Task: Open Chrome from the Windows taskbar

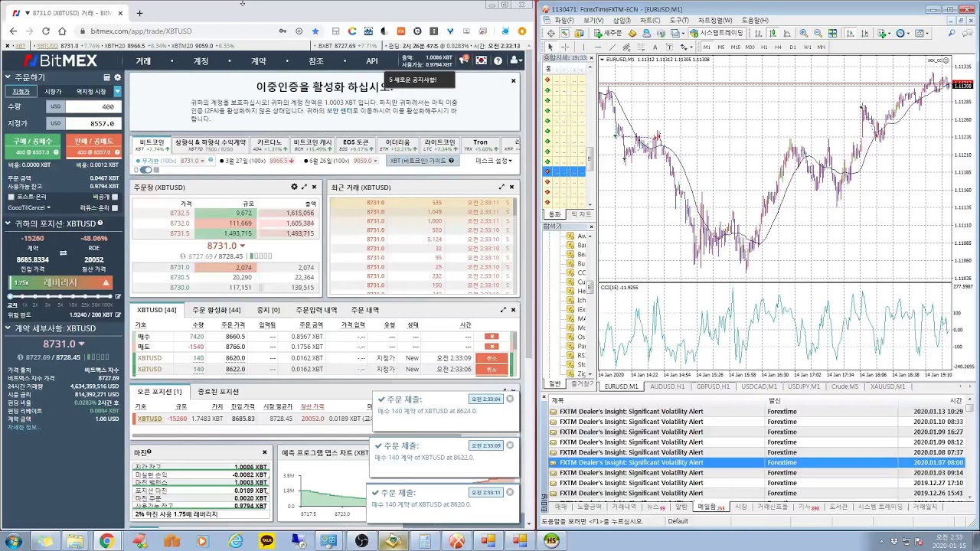Action: (106, 541)
